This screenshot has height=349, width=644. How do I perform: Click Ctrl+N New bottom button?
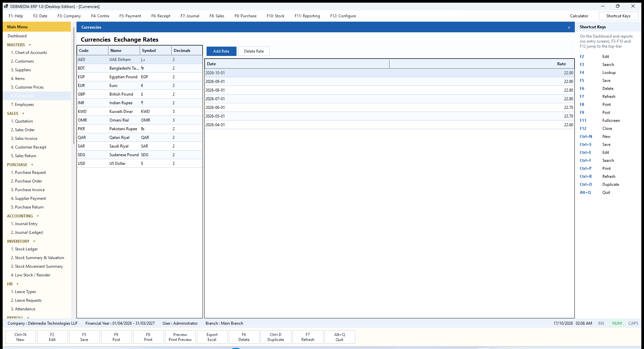tap(20, 337)
